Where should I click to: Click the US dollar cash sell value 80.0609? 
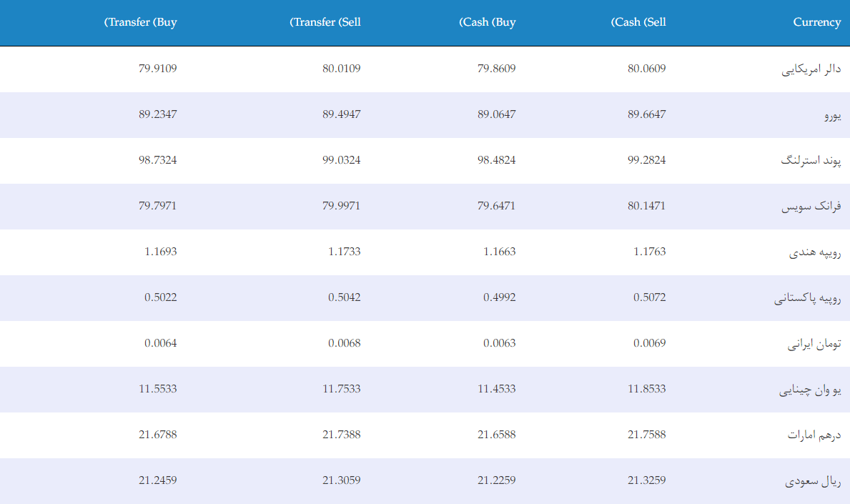tap(647, 69)
